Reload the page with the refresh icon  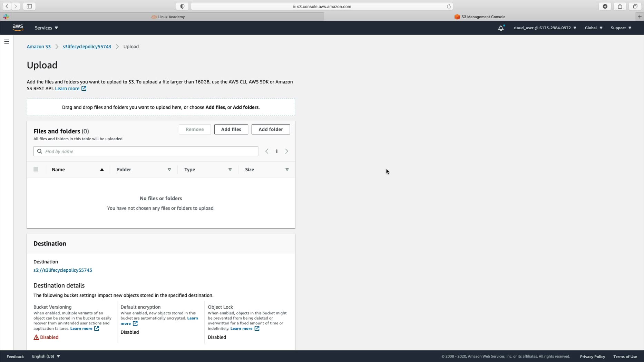pyautogui.click(x=449, y=6)
